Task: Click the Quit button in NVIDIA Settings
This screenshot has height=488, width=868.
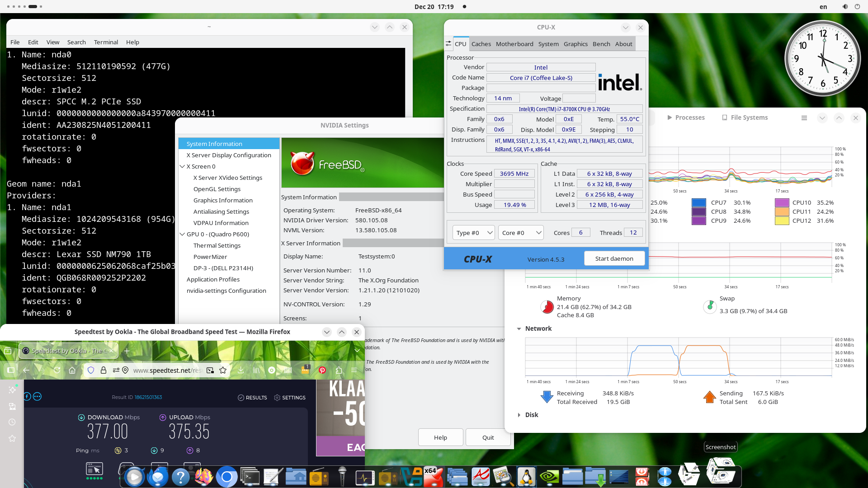Action: tap(488, 437)
